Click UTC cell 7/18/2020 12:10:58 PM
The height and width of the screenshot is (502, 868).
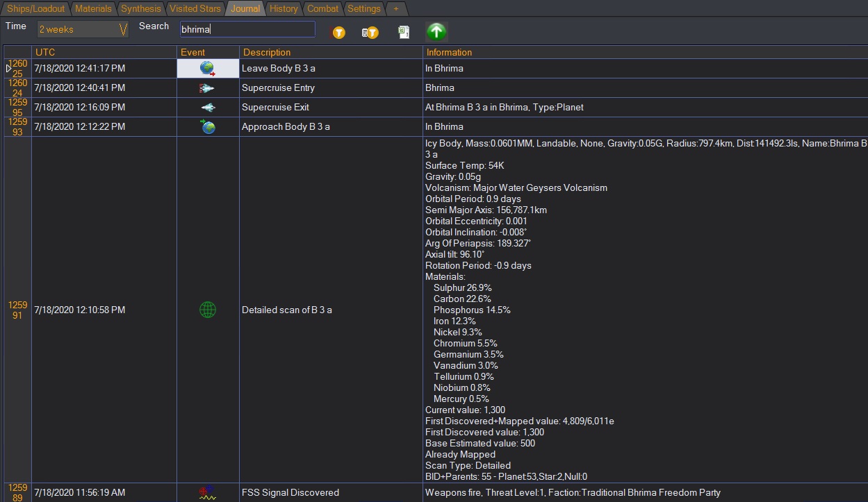(104, 310)
